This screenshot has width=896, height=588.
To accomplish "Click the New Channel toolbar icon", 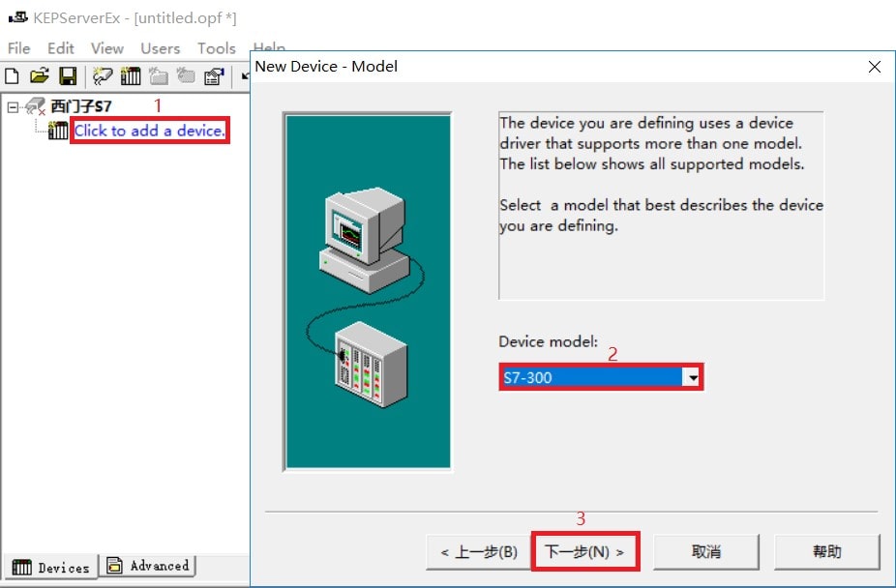I will click(x=103, y=76).
